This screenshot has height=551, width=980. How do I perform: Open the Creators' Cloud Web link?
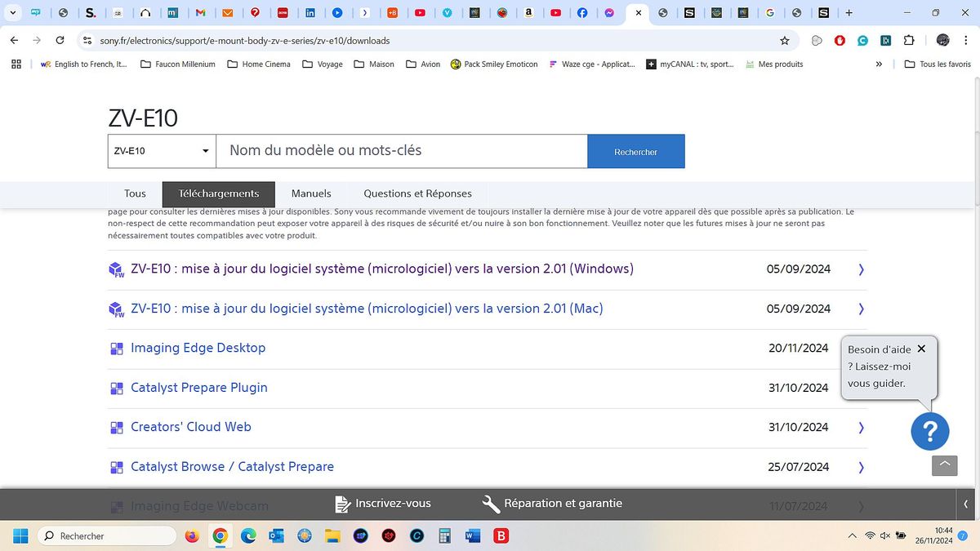pos(190,426)
